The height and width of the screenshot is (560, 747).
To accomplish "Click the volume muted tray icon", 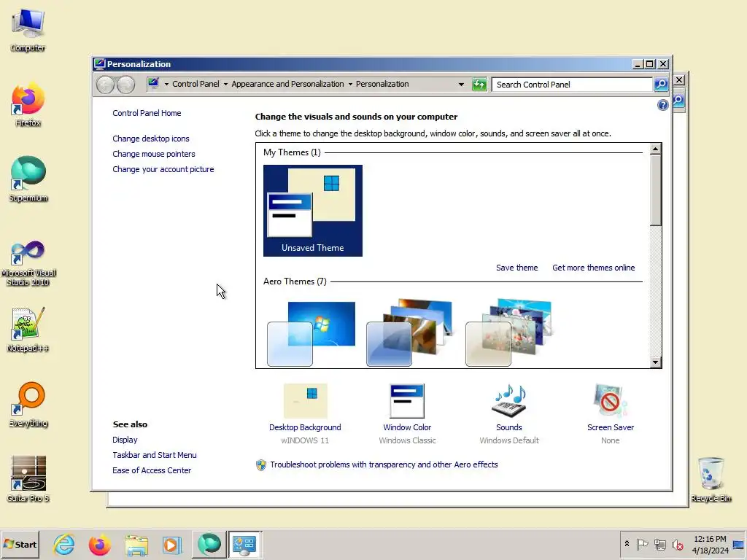I will point(678,544).
